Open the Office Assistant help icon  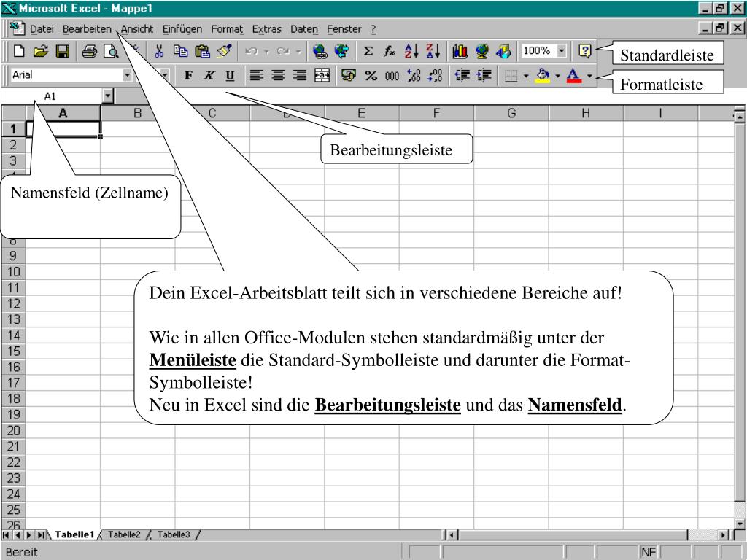[584, 51]
